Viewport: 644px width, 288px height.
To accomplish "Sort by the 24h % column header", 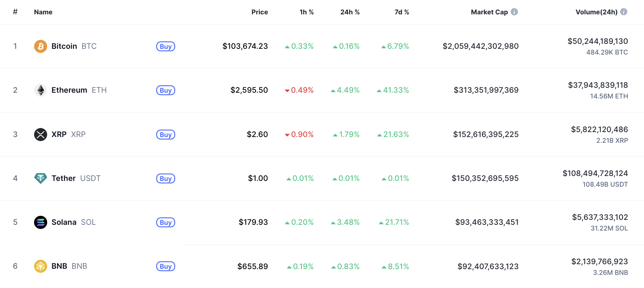I will click(x=349, y=12).
